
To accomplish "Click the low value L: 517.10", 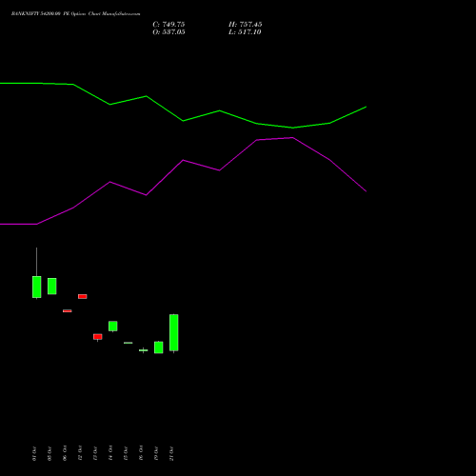I will 245,32.
